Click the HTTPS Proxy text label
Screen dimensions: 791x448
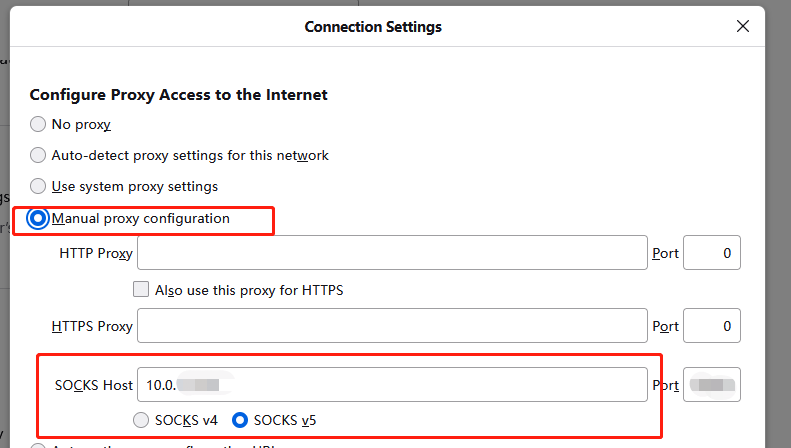point(92,327)
